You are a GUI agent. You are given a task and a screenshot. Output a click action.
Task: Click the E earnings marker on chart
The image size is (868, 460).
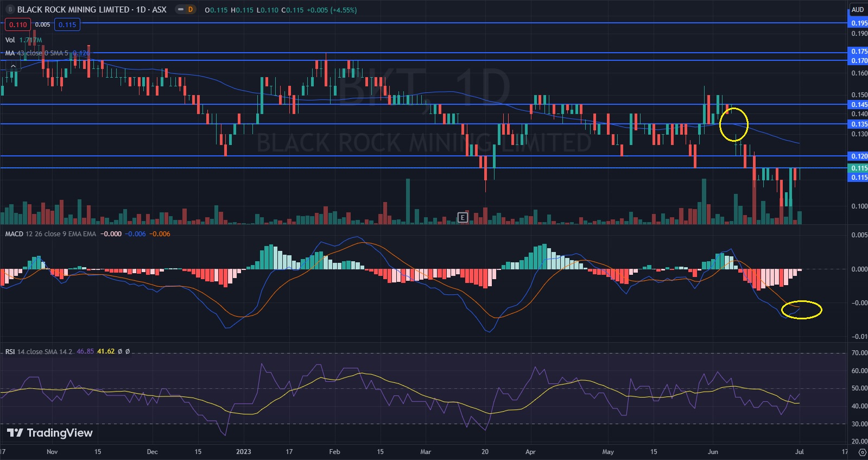pyautogui.click(x=462, y=217)
